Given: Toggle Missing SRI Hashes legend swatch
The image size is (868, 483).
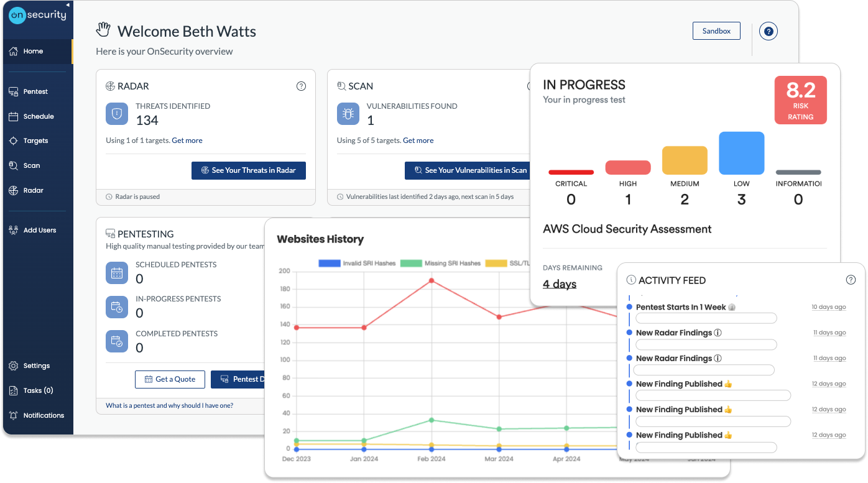Looking at the screenshot, I should coord(411,264).
